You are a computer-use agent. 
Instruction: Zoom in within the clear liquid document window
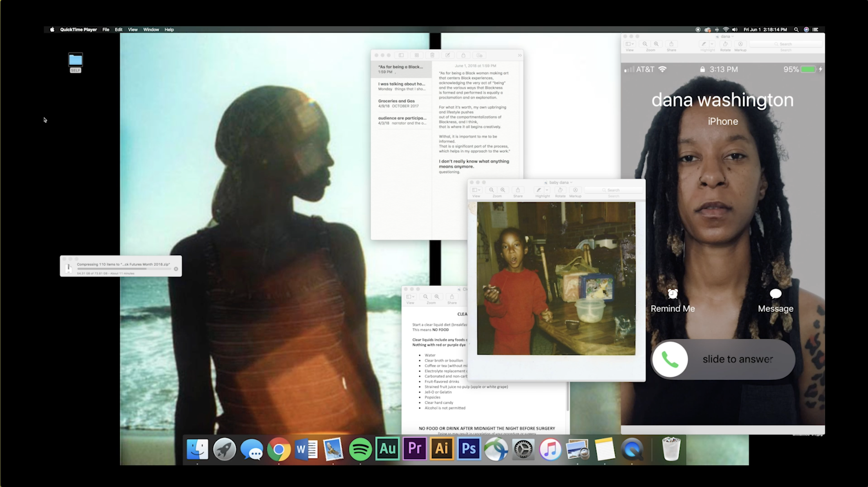pos(437,297)
